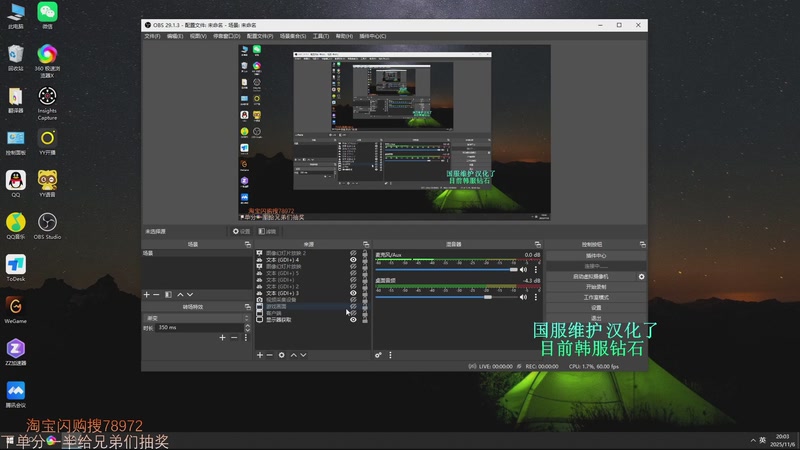Open advanced audio properties gear in mixer
This screenshot has width=800, height=450.
pos(379,355)
